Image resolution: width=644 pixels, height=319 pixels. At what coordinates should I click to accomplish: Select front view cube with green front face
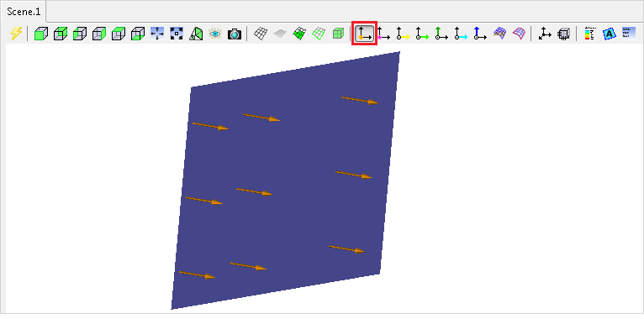41,34
